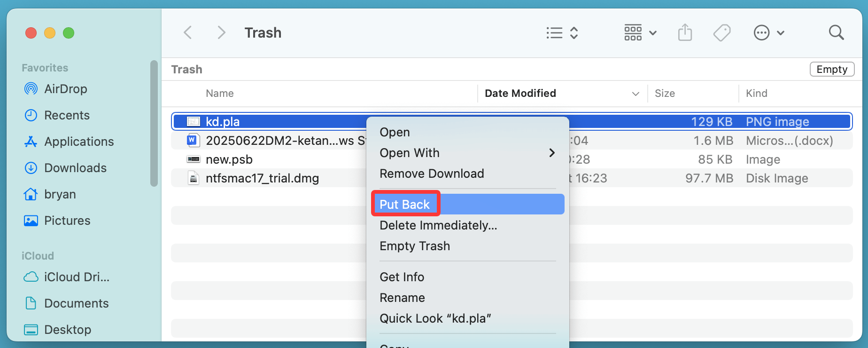This screenshot has height=348, width=868.
Task: Open the Group By grid icon
Action: [633, 33]
